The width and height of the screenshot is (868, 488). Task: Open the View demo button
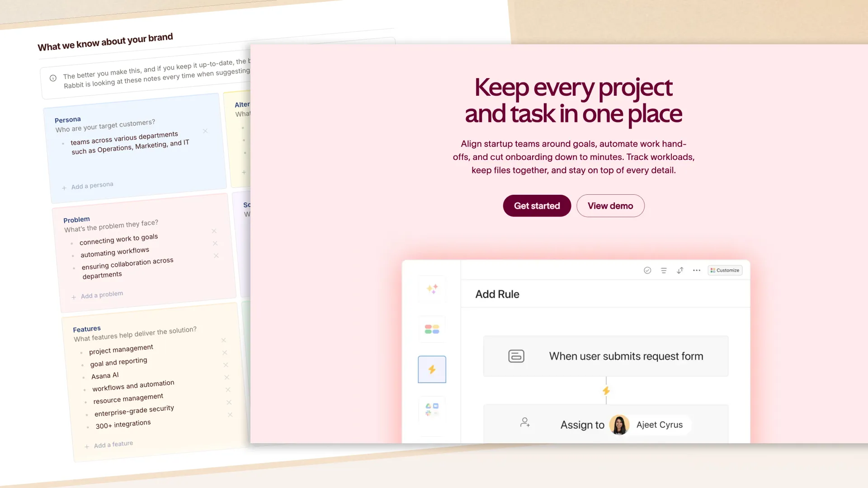[x=610, y=206]
